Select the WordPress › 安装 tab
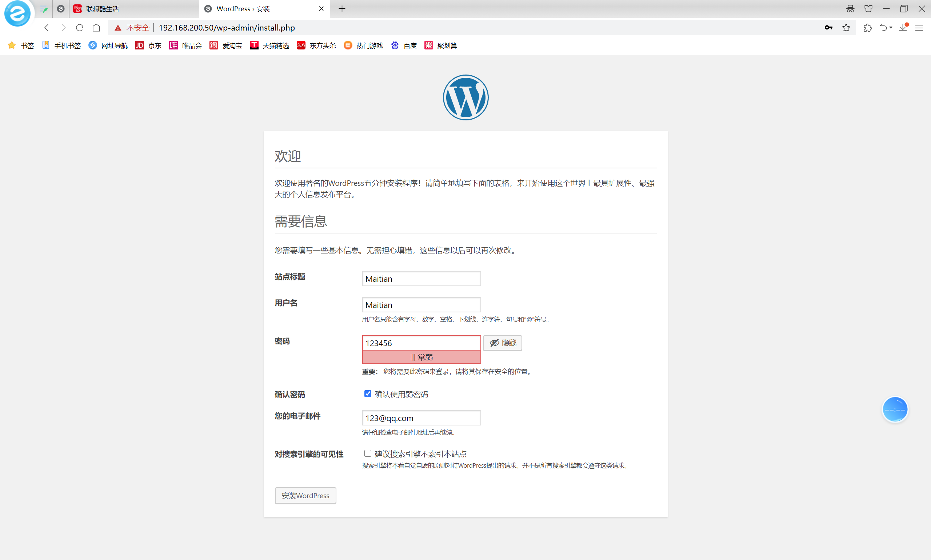 (260, 9)
